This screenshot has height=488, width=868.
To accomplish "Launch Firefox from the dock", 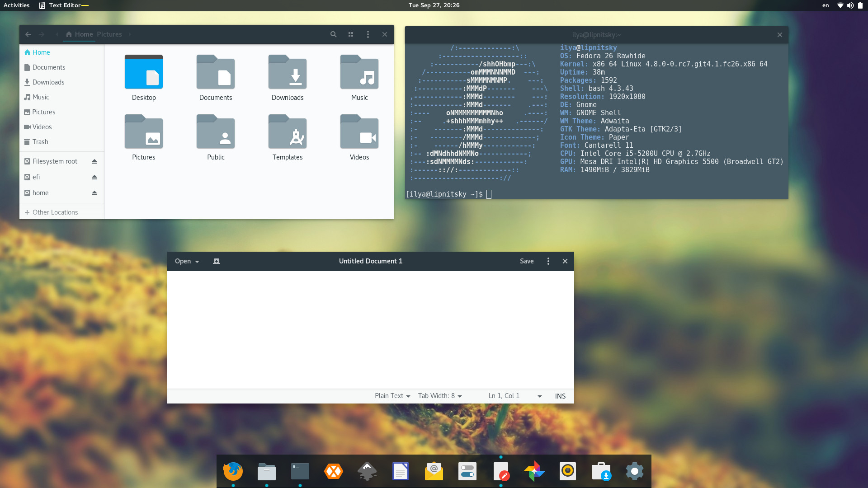I will pyautogui.click(x=233, y=471).
